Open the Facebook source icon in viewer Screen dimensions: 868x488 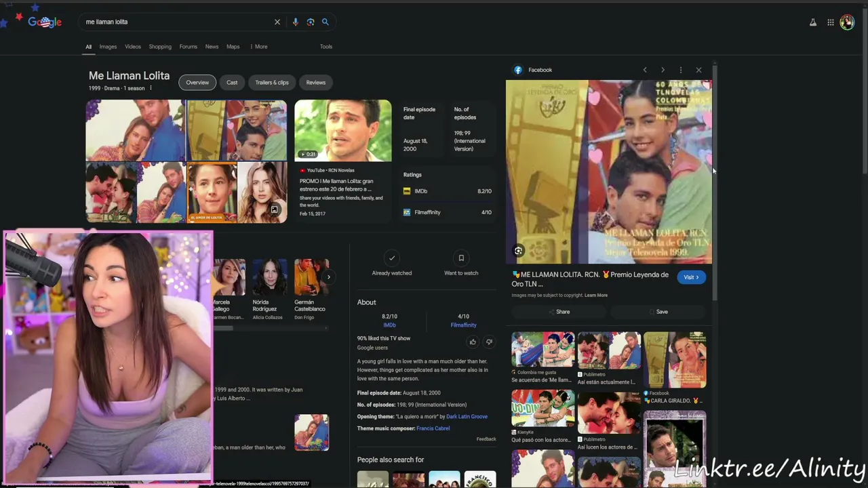pyautogui.click(x=518, y=70)
